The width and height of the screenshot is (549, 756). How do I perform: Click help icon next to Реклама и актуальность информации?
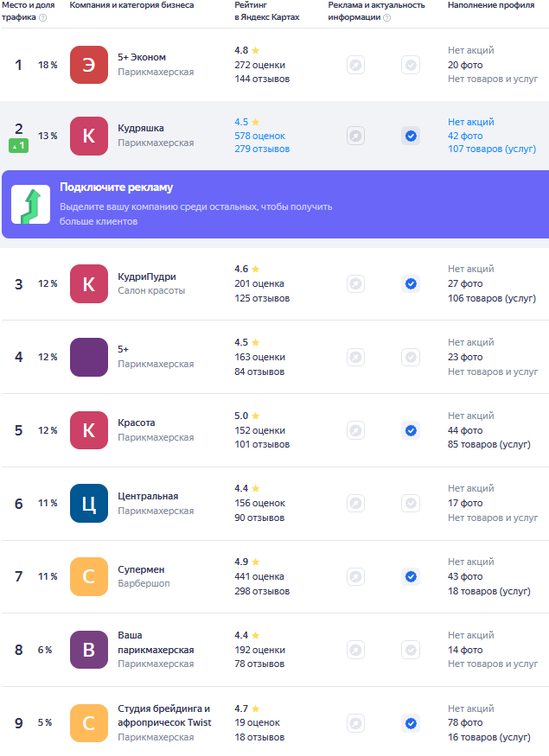point(386,18)
